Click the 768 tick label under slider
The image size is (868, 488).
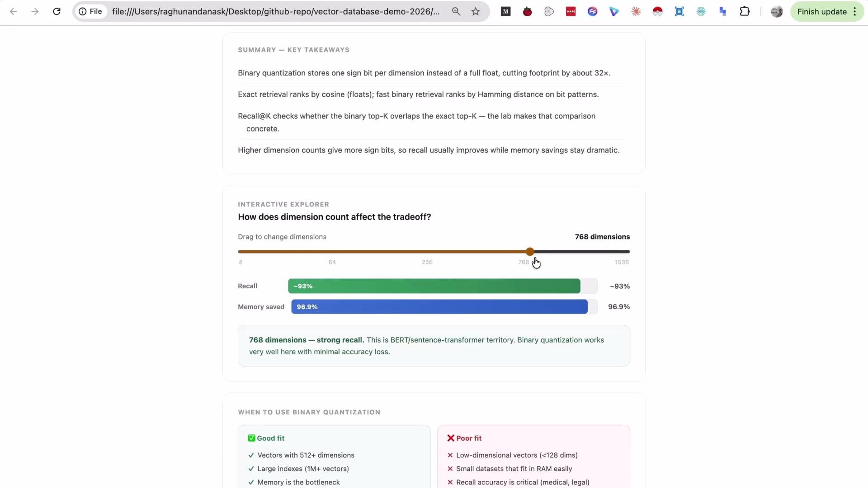pos(524,262)
